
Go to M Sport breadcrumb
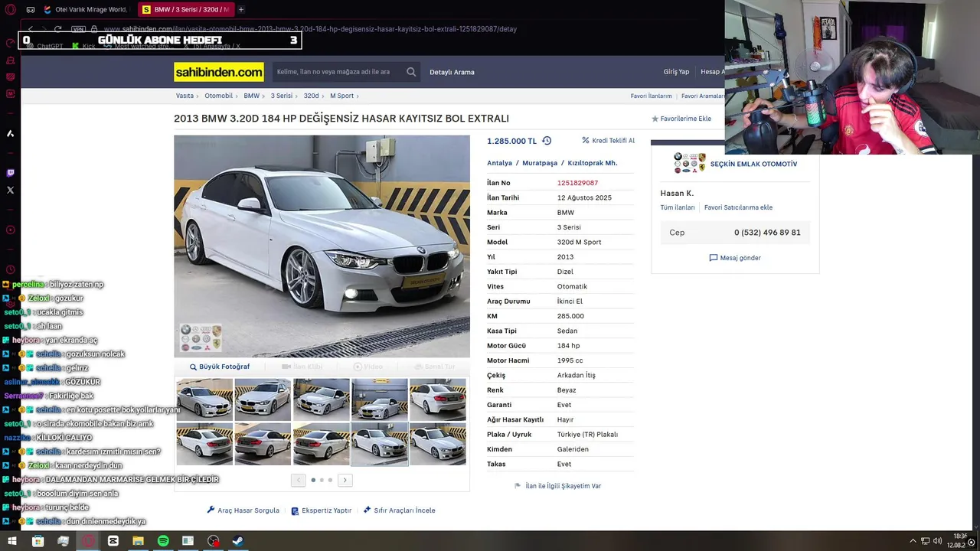(x=341, y=96)
